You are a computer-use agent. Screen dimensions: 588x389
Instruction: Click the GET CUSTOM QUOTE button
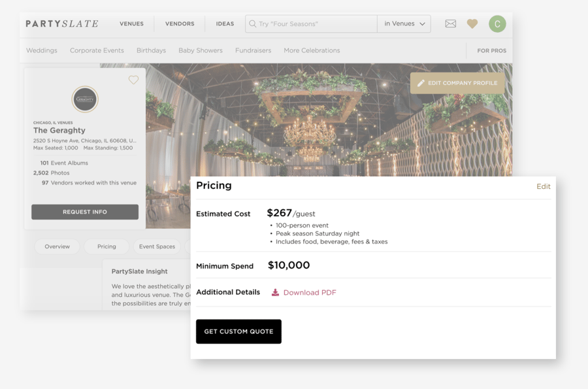238,331
